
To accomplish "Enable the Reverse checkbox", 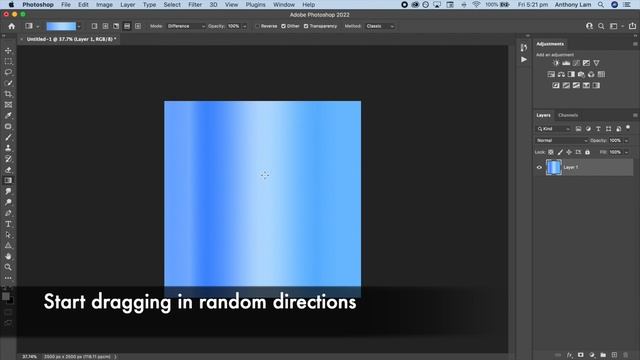I will [x=258, y=26].
